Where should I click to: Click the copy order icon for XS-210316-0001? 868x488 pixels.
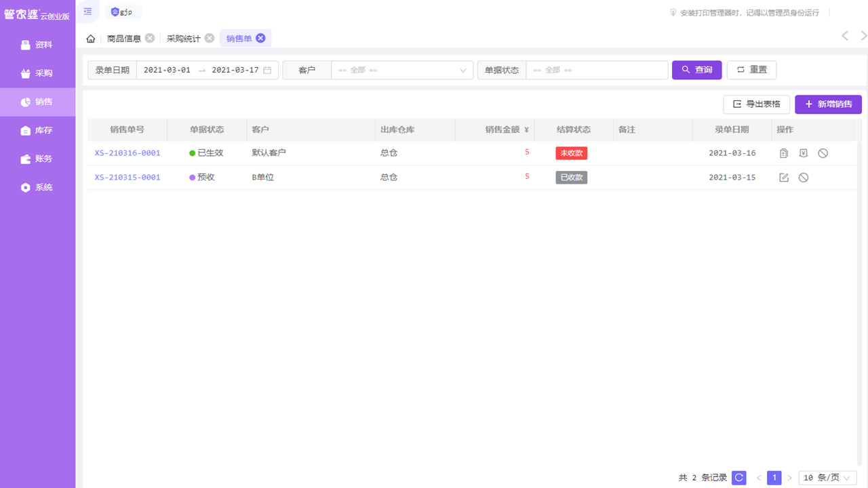click(784, 153)
